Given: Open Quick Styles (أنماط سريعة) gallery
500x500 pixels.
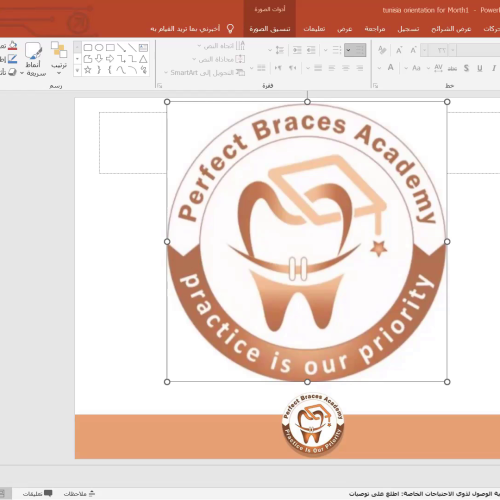Looking at the screenshot, I should [33, 59].
